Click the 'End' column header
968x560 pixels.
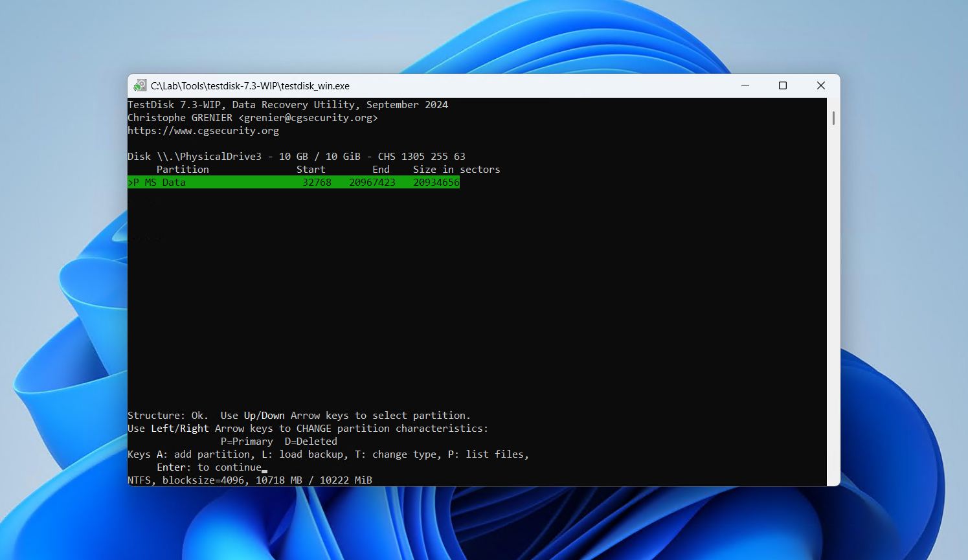pos(381,170)
